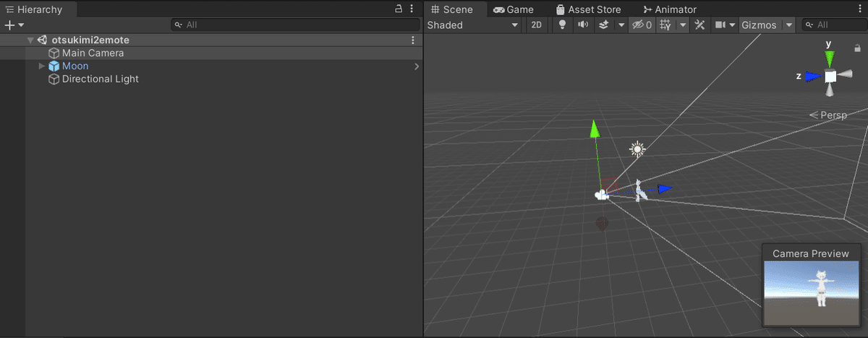This screenshot has height=338, width=868.
Task: Click the green Y axis cone on orientation gizmo
Action: coord(830,58)
